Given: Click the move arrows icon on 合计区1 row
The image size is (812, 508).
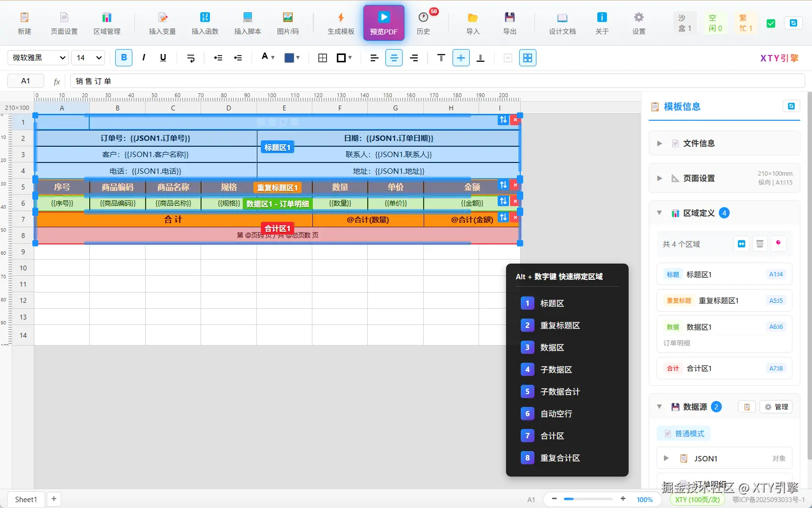Looking at the screenshot, I should tap(504, 217).
